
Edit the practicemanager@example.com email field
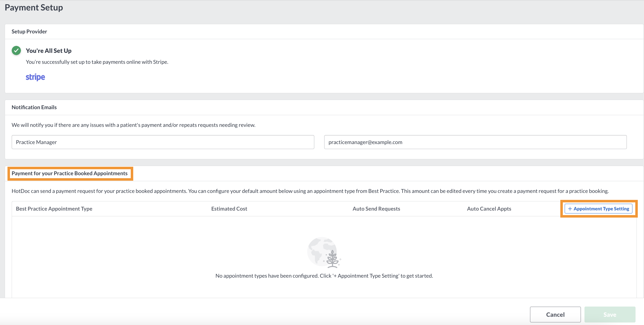point(475,142)
